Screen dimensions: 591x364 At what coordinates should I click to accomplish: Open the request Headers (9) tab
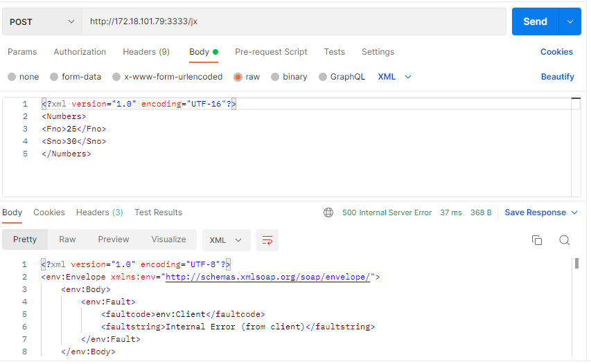[146, 52]
